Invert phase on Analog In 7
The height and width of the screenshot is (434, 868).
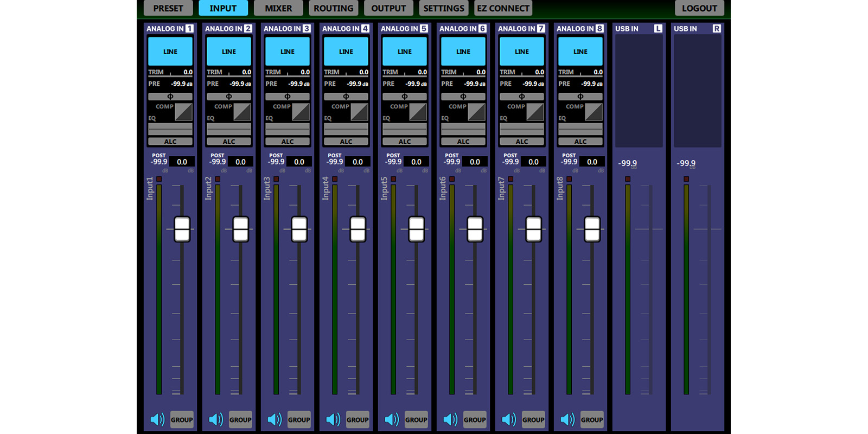tap(522, 97)
